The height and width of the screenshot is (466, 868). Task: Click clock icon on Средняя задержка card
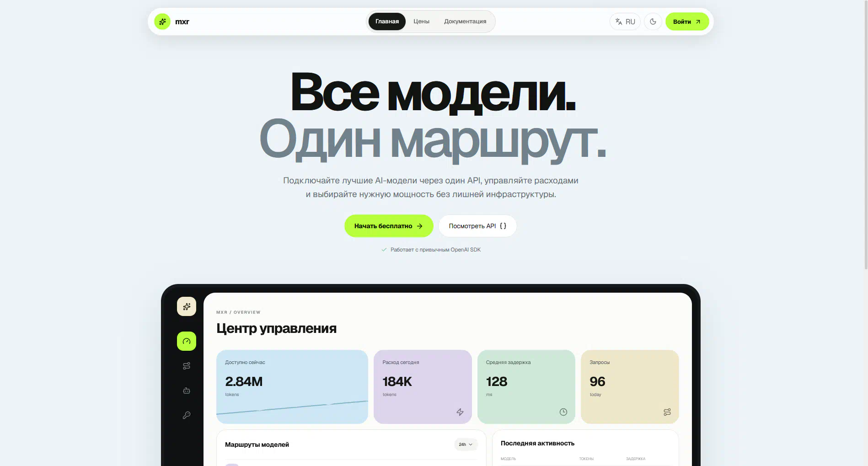pyautogui.click(x=563, y=412)
